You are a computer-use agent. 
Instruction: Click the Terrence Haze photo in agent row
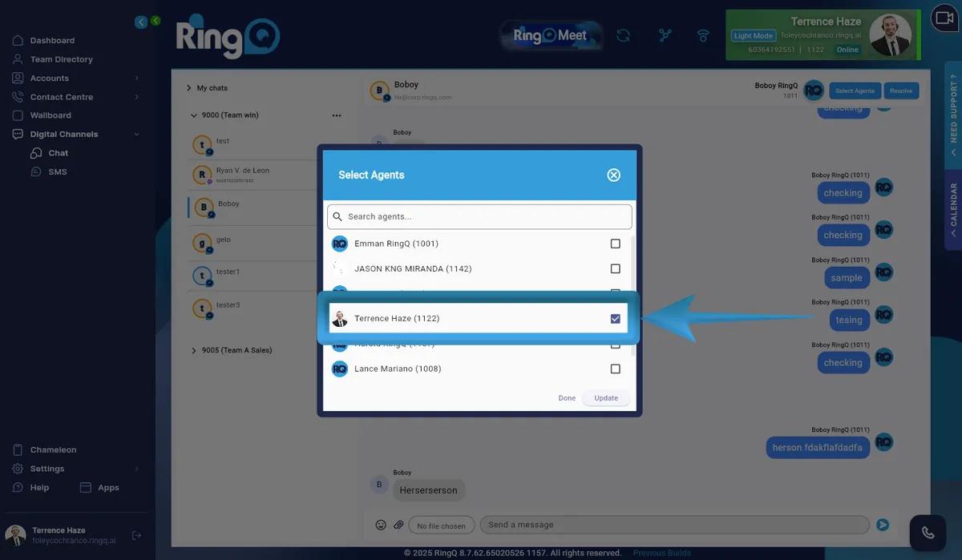pos(340,319)
